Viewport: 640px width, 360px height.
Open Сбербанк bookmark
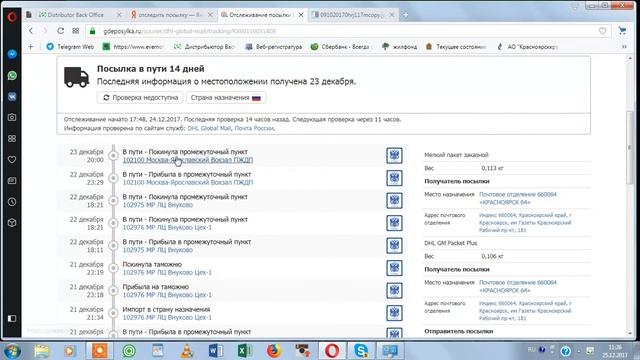340,47
